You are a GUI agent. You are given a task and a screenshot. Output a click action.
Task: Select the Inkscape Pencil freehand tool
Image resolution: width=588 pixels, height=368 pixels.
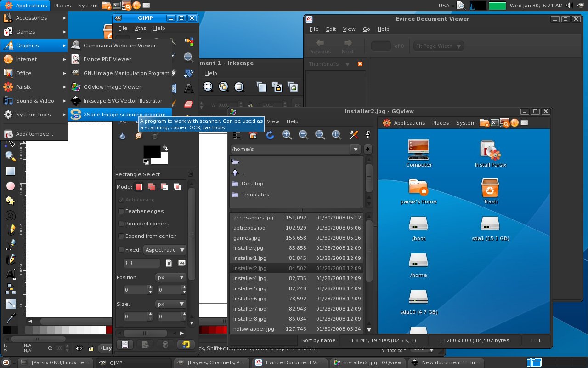pos(10,230)
